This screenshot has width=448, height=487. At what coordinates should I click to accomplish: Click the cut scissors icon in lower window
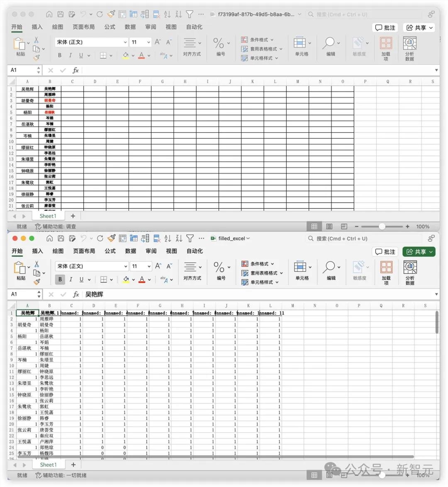tap(37, 264)
